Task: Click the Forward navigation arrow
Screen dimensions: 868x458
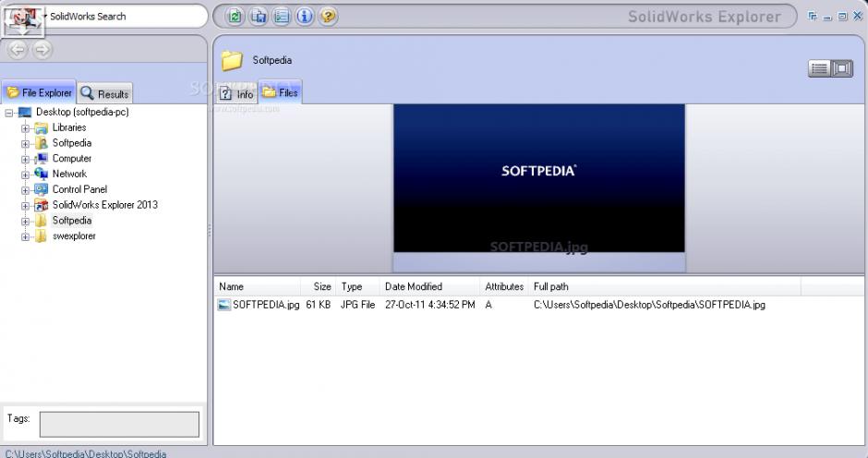Action: tap(42, 50)
